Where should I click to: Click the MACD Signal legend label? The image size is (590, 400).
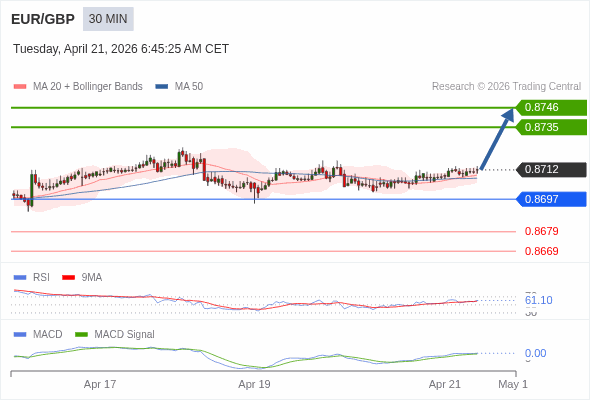[125, 335]
